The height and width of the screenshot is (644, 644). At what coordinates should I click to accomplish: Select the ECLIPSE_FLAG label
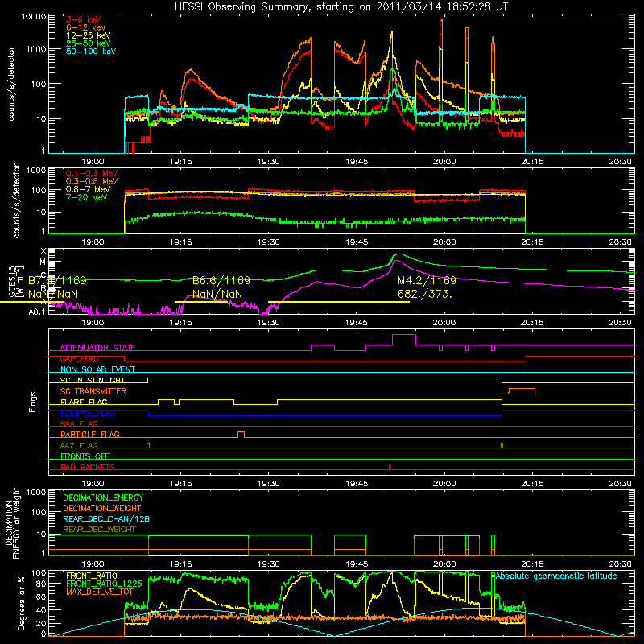(88, 413)
